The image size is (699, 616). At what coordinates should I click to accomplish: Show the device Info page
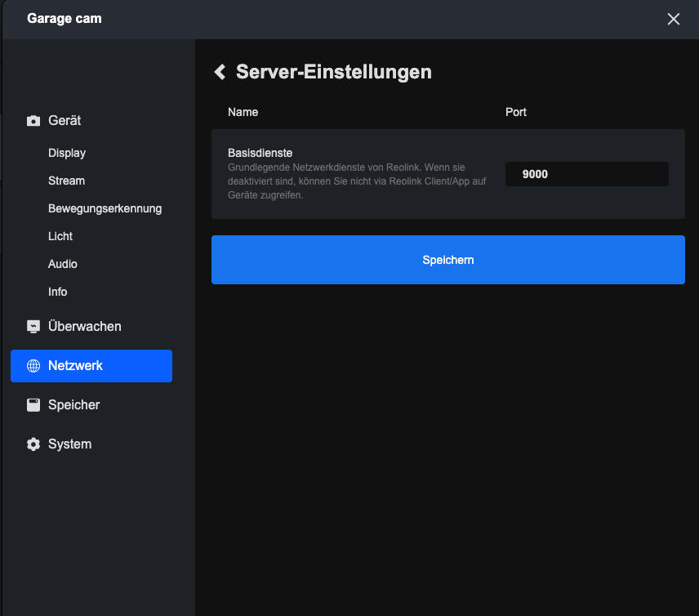pos(57,292)
